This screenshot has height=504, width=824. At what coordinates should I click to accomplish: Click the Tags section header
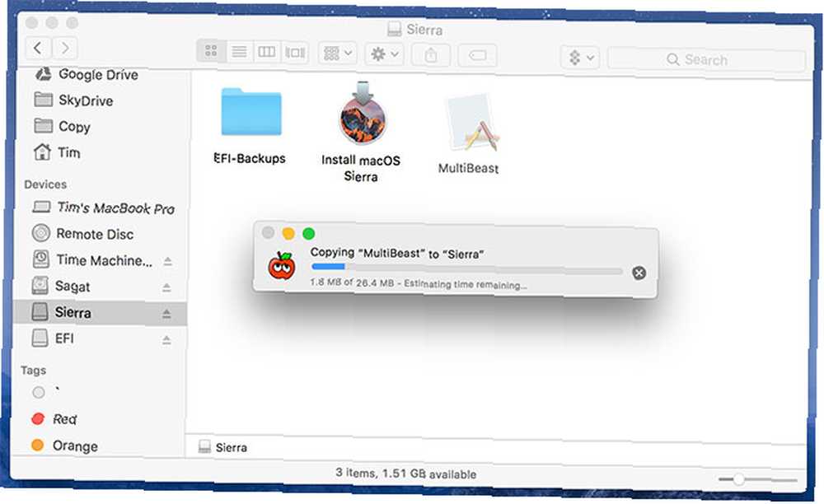click(x=33, y=370)
